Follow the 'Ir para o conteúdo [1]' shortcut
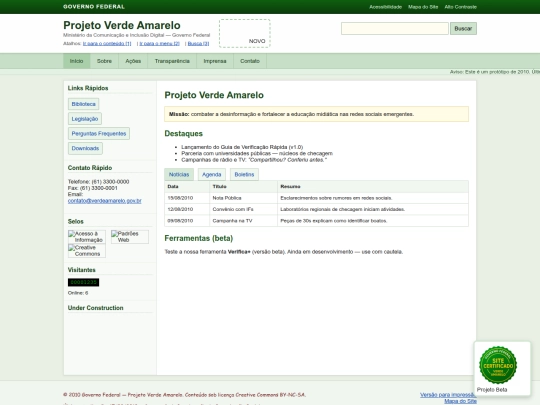Screen dimensions: 540x405 pos(107,43)
